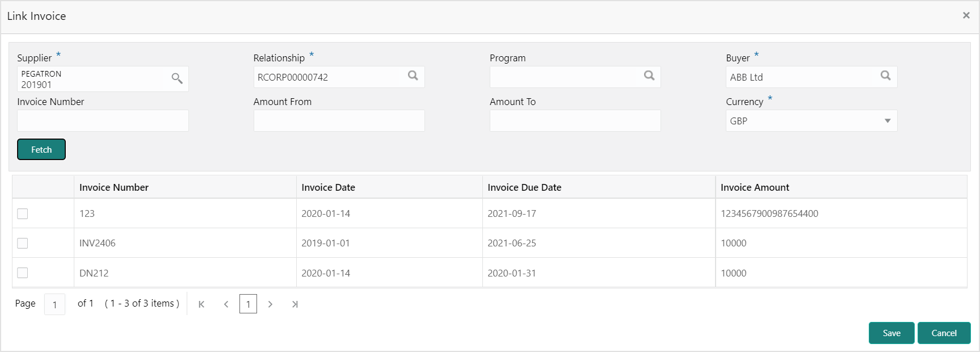Go to the next results page
Image resolution: width=980 pixels, height=352 pixels.
tap(270, 304)
